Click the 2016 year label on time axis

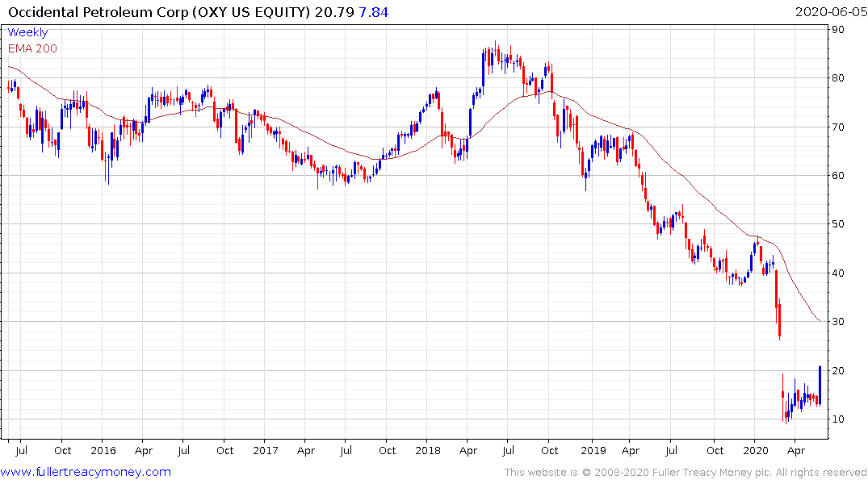103,450
